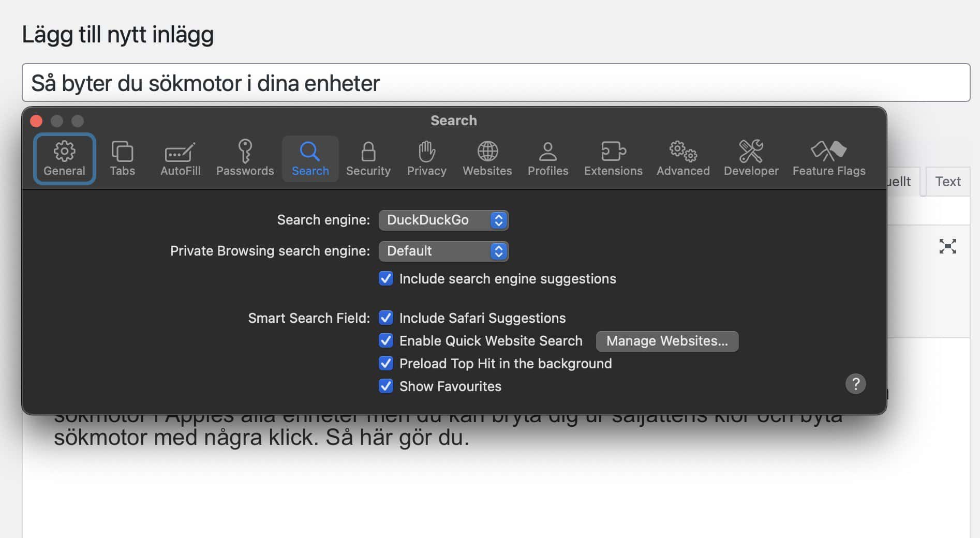Uncheck Include search engine suggestions
Image resolution: width=980 pixels, height=538 pixels.
coord(386,278)
